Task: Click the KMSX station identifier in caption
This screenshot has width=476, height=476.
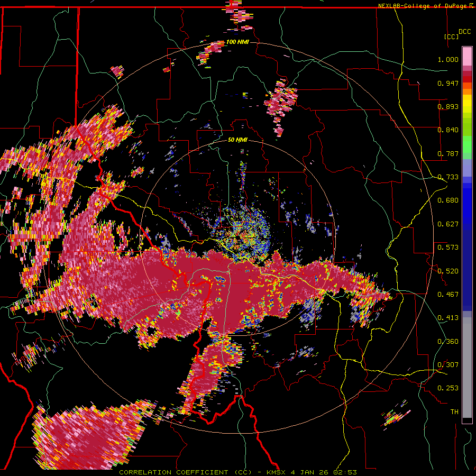Action: point(277,472)
